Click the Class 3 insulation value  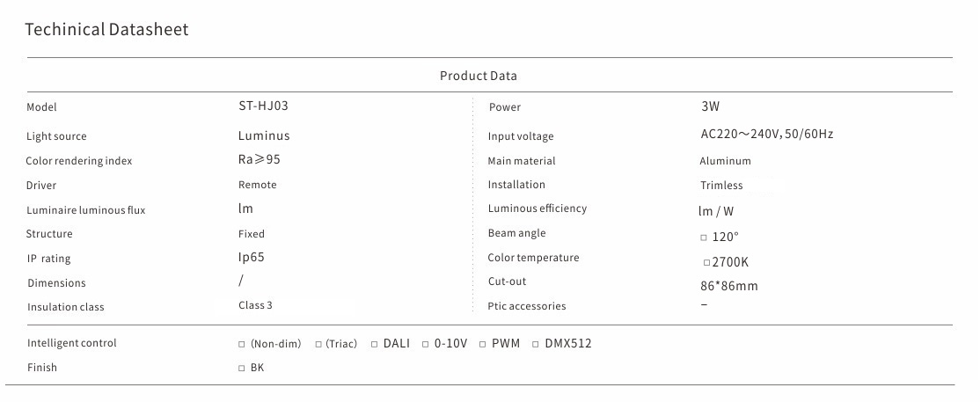[x=255, y=305]
